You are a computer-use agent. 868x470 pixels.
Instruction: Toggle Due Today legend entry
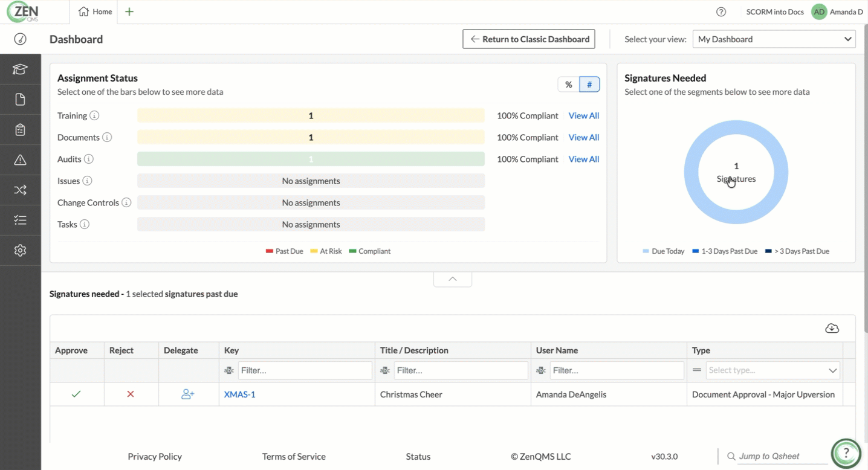click(x=663, y=251)
